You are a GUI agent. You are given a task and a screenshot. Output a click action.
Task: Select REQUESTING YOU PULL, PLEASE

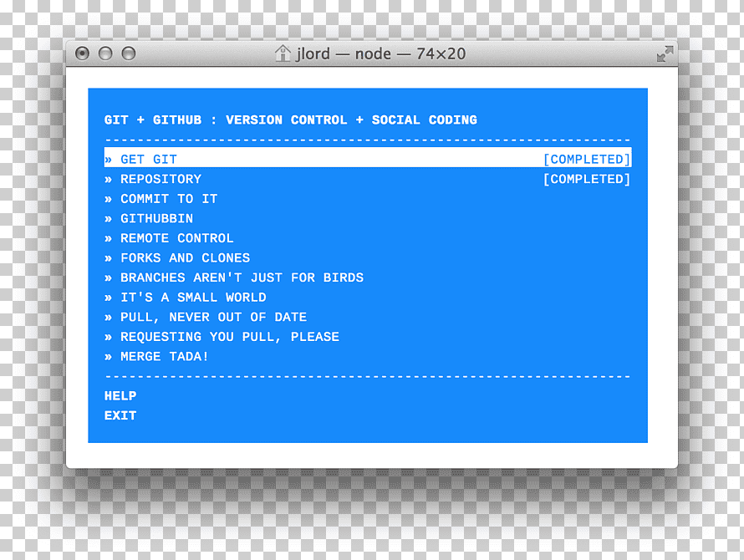point(368,337)
